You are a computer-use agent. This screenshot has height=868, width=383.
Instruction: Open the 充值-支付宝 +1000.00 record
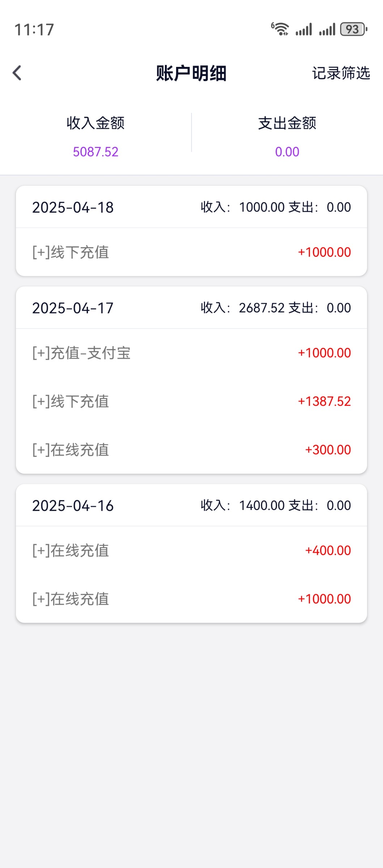coord(191,353)
